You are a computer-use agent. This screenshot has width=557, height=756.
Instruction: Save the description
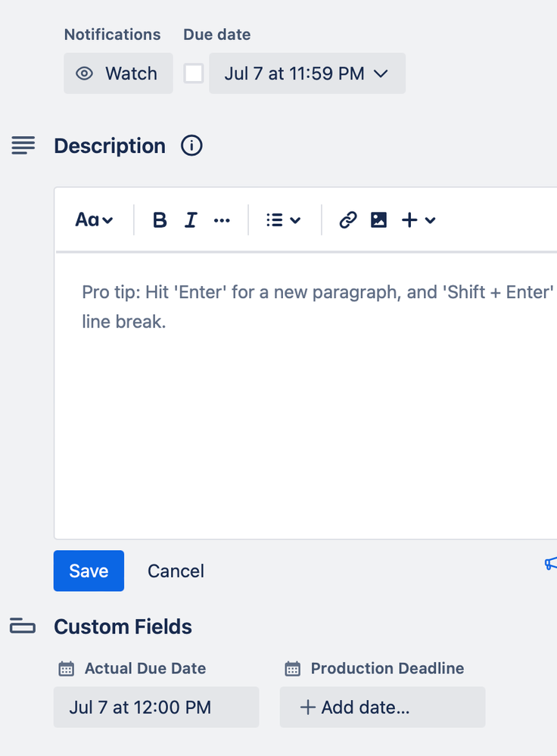click(x=89, y=571)
